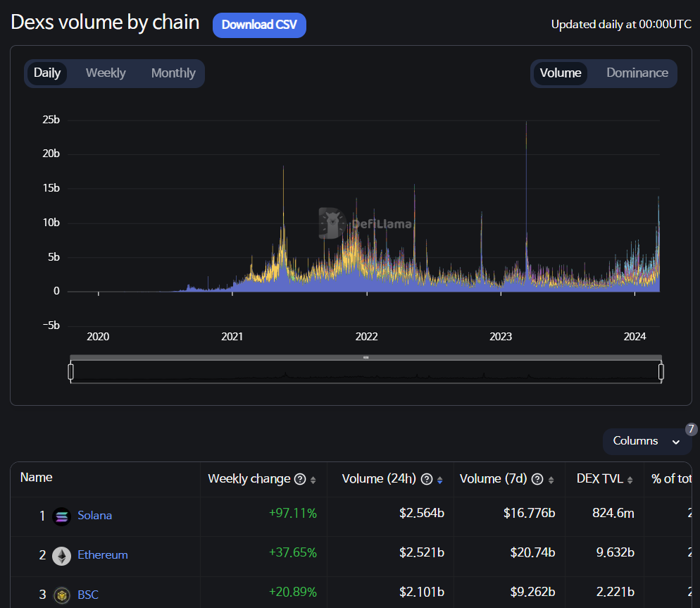This screenshot has width=700, height=608.
Task: Sort by Weekly change arrows icon
Action: coord(313,480)
